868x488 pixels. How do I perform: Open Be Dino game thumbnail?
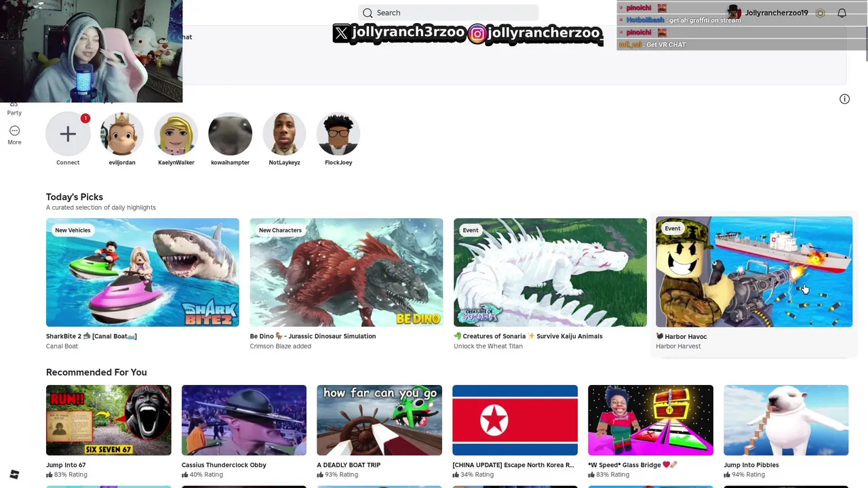[346, 272]
